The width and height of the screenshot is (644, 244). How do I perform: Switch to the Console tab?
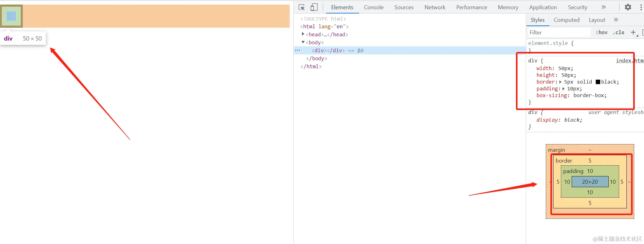(x=374, y=7)
